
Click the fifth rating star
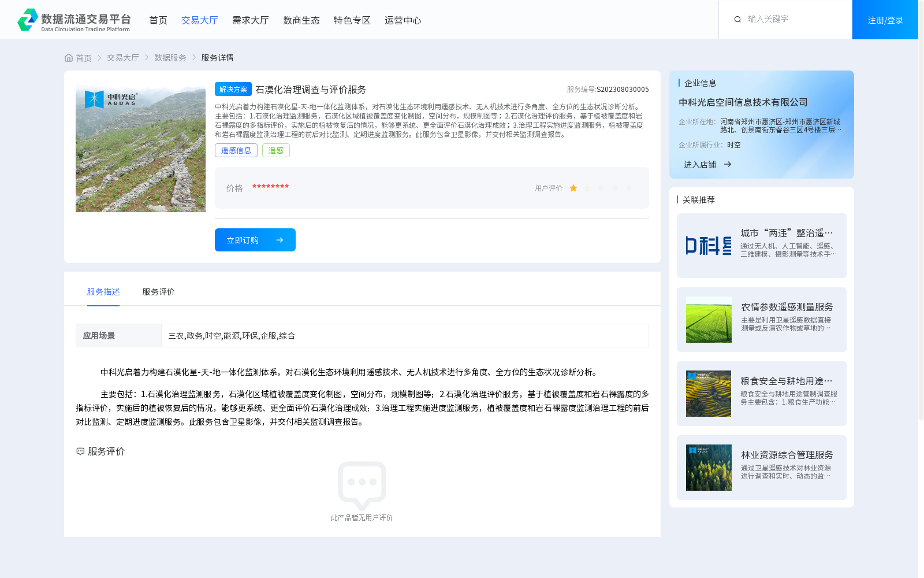[x=629, y=188]
